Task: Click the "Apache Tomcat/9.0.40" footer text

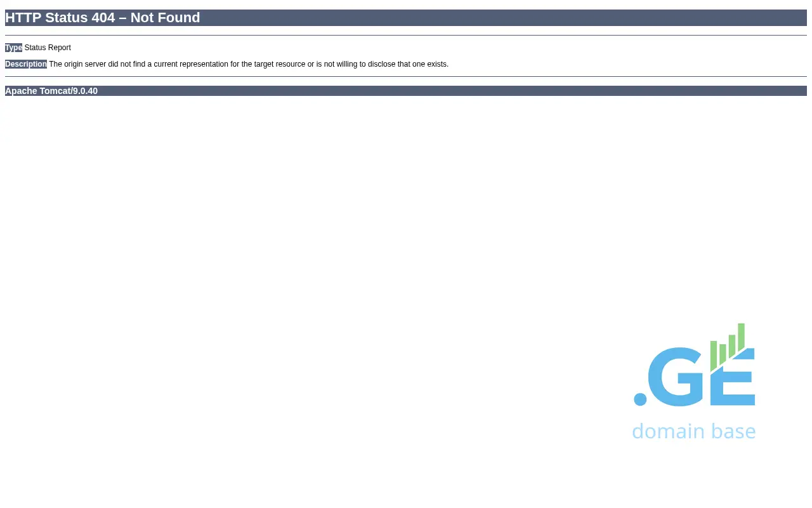Action: click(x=51, y=91)
